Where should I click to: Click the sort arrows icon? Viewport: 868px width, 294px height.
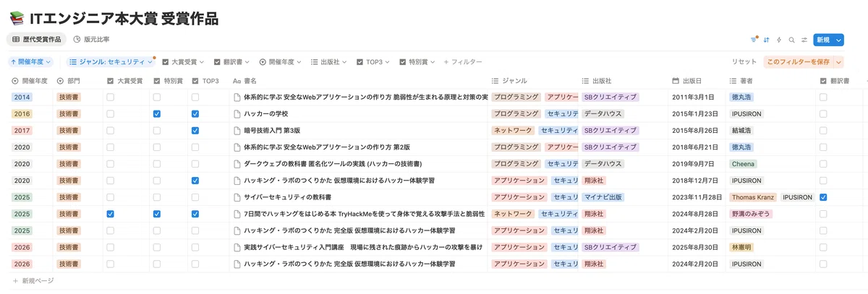[x=767, y=40]
